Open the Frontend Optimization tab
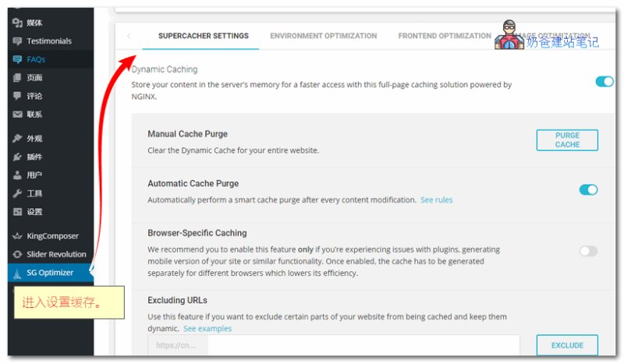Screen dimensions: 624x364 click(x=445, y=36)
